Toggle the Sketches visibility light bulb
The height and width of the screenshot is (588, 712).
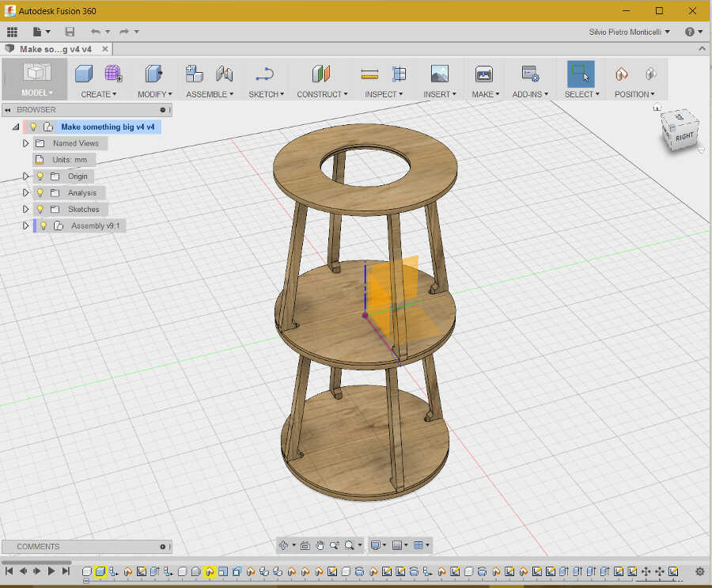pos(40,209)
